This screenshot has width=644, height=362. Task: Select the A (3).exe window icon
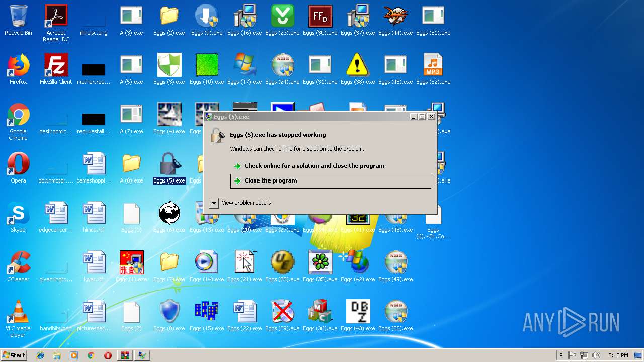[131, 16]
